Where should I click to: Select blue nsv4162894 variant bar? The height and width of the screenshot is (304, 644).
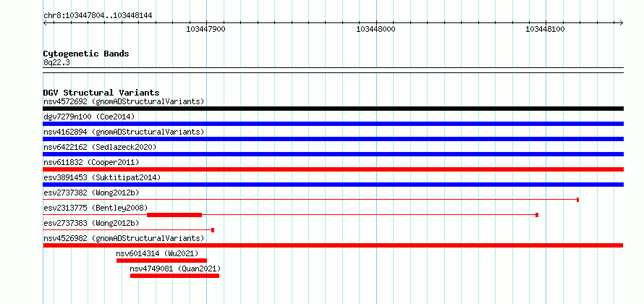[333, 139]
